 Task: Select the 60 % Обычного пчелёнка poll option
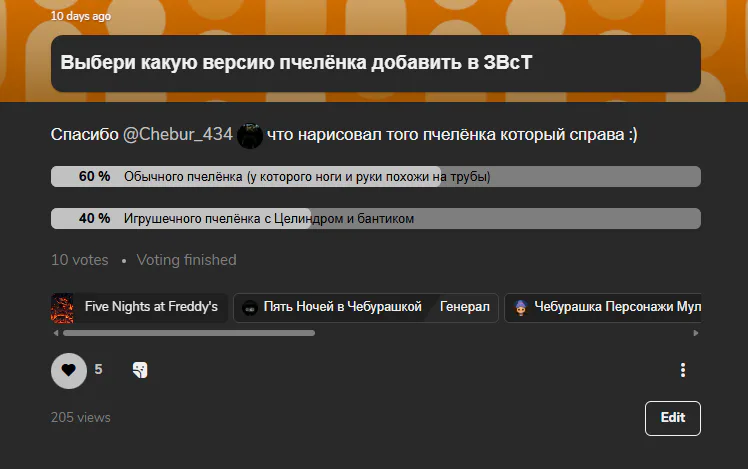tap(376, 177)
